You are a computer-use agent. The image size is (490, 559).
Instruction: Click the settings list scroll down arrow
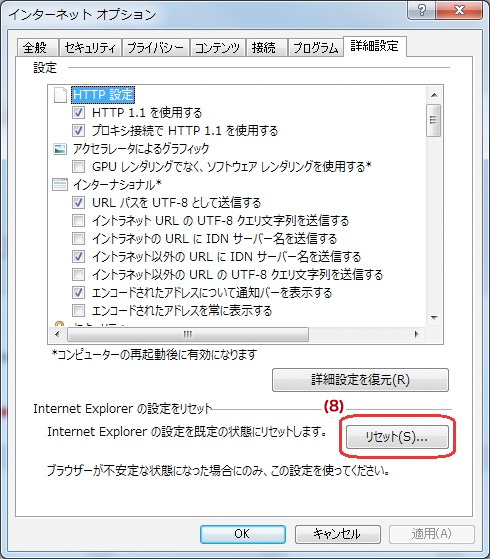[434, 318]
